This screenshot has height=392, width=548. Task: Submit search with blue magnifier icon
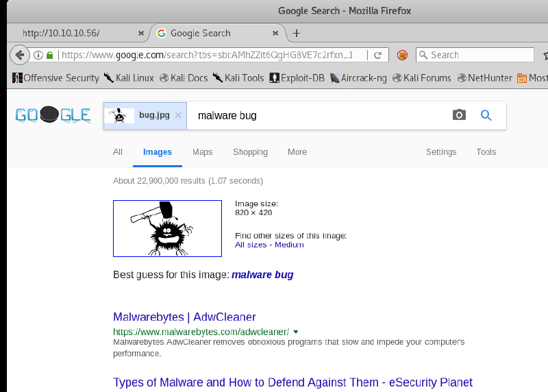(x=486, y=115)
